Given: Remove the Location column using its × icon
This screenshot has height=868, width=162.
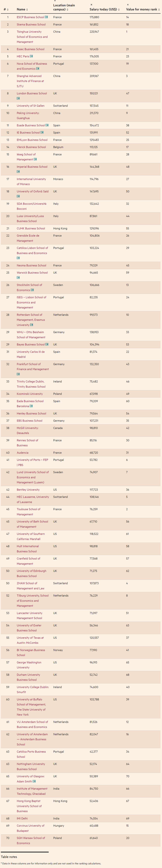Looking at the screenshot, I should coord(55,1).
